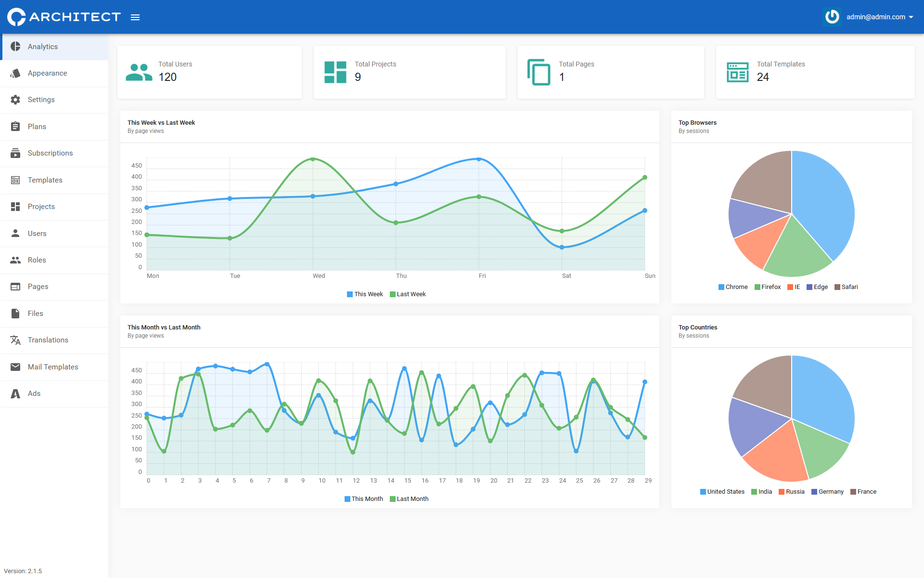924x578 pixels.
Task: Click the Translations language icon
Action: click(x=15, y=340)
